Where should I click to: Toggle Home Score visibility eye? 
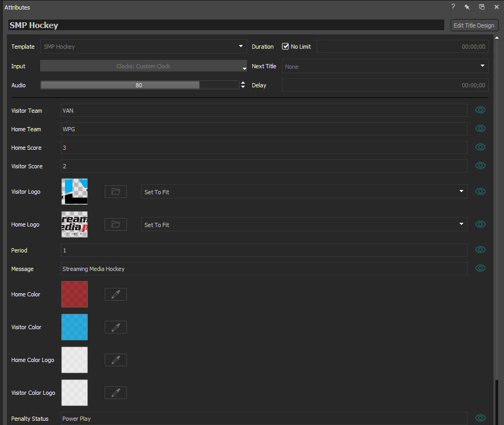(x=480, y=147)
